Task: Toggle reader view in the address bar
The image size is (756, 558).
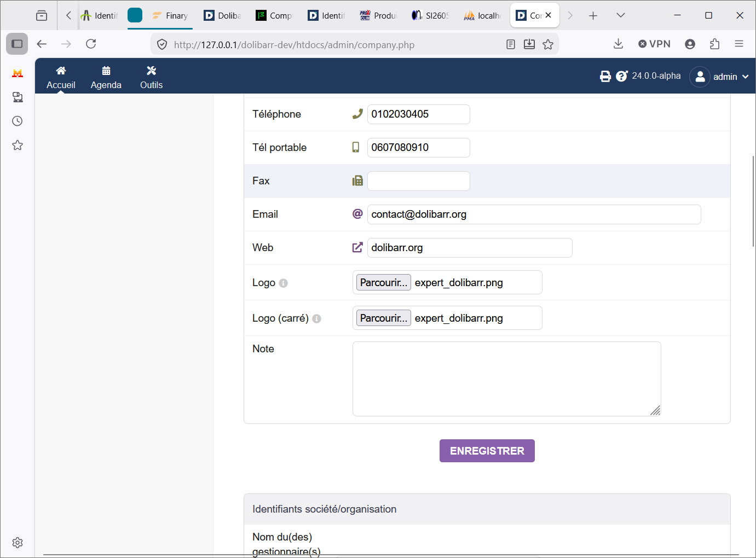Action: (x=511, y=44)
